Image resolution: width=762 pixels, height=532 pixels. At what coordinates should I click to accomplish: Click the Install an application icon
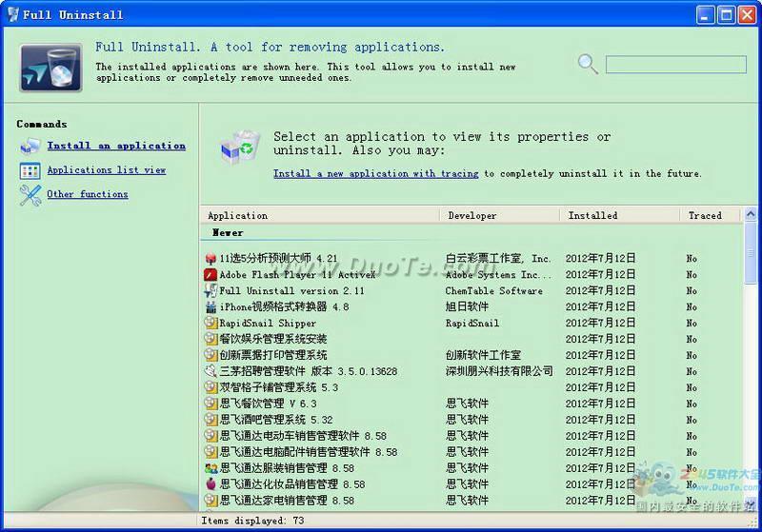30,147
